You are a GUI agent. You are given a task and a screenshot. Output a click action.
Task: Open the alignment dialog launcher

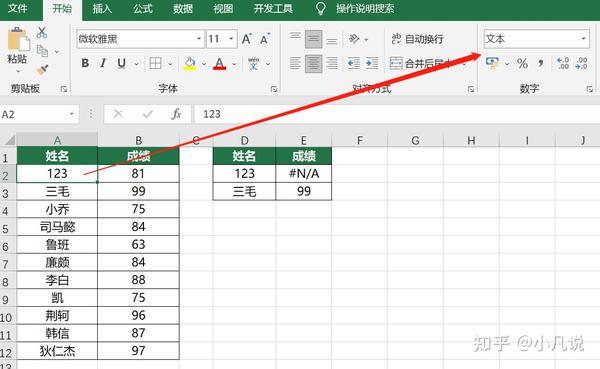[471, 89]
